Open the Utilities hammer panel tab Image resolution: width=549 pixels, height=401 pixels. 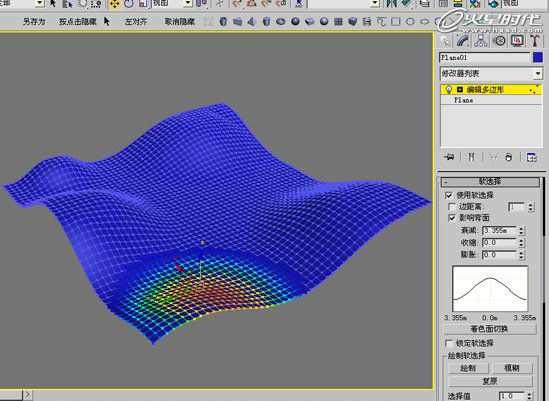(x=535, y=41)
